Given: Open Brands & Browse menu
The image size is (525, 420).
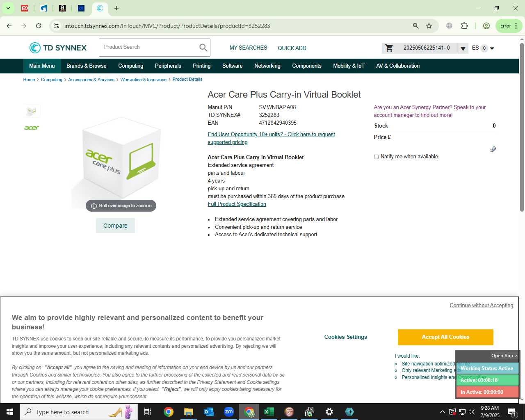Looking at the screenshot, I should pyautogui.click(x=87, y=66).
